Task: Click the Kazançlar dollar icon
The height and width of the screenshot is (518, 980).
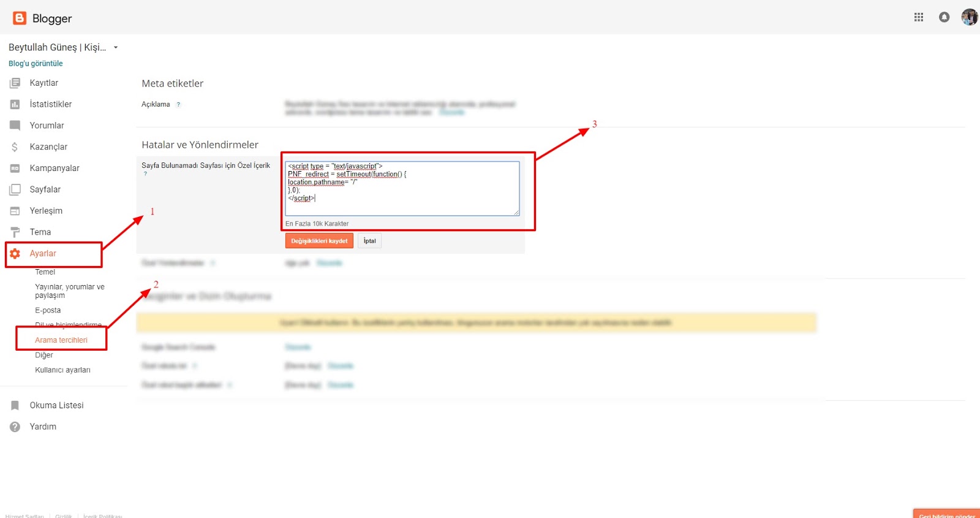Action: [x=15, y=147]
